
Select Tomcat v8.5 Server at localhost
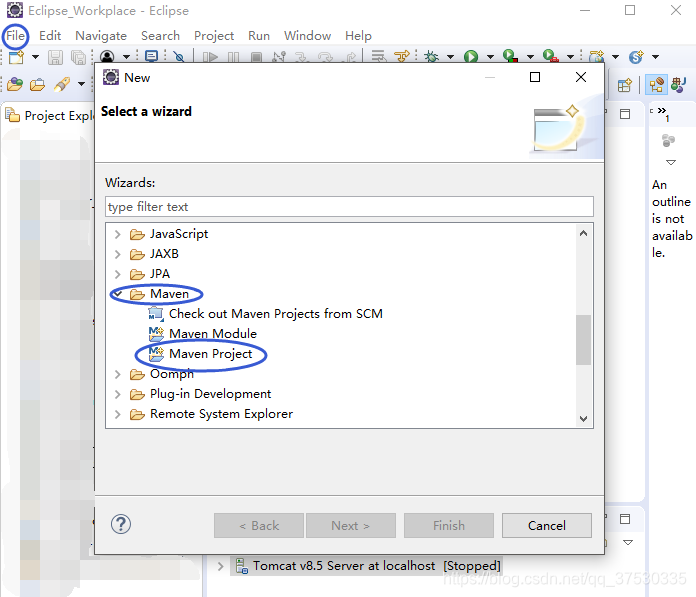(x=368, y=566)
